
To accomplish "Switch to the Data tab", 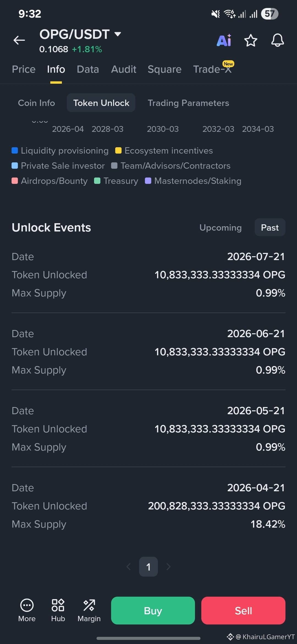I will tap(88, 69).
